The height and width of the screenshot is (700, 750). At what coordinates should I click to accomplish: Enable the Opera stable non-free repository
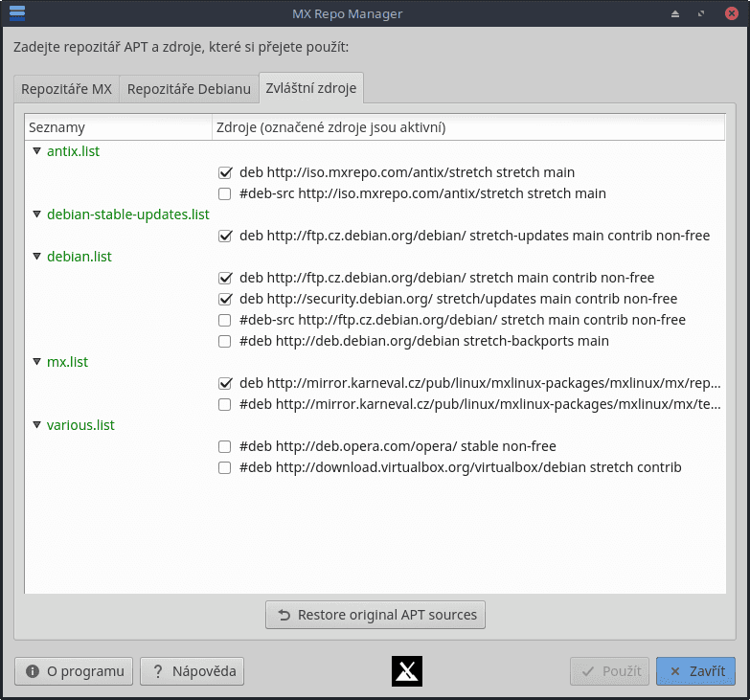(225, 447)
